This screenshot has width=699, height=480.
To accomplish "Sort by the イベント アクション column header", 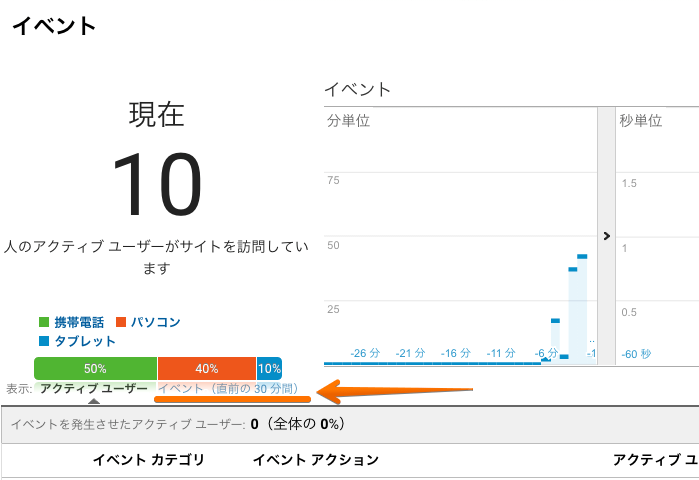I will (x=315, y=460).
